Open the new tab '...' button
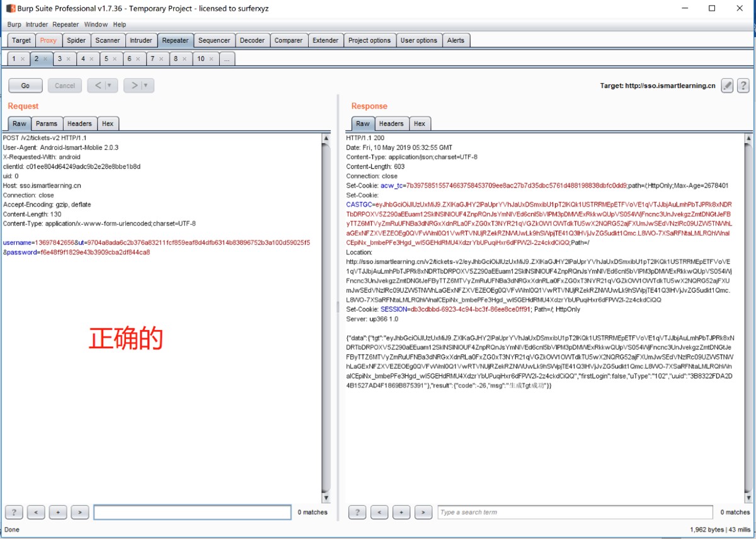Viewport: 756px width, 539px height. pyautogui.click(x=227, y=59)
